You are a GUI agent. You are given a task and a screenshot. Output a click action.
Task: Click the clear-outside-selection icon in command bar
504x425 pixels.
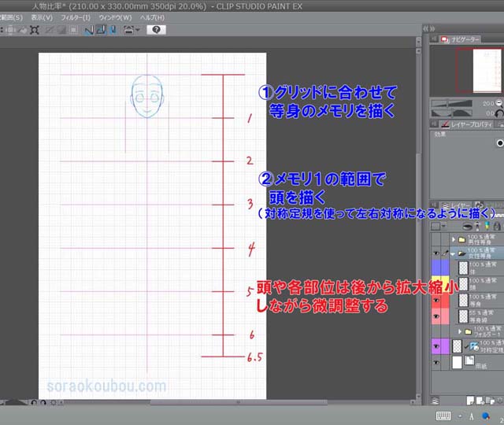click(x=10, y=30)
